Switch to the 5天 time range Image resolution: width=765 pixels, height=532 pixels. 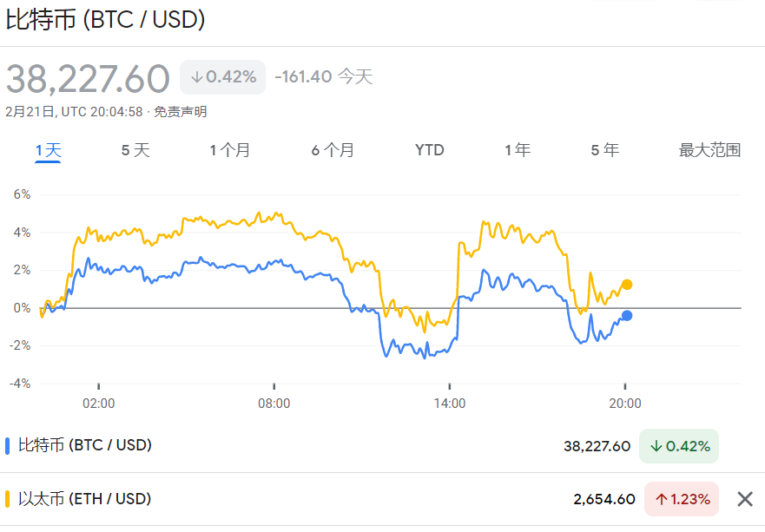pos(135,150)
